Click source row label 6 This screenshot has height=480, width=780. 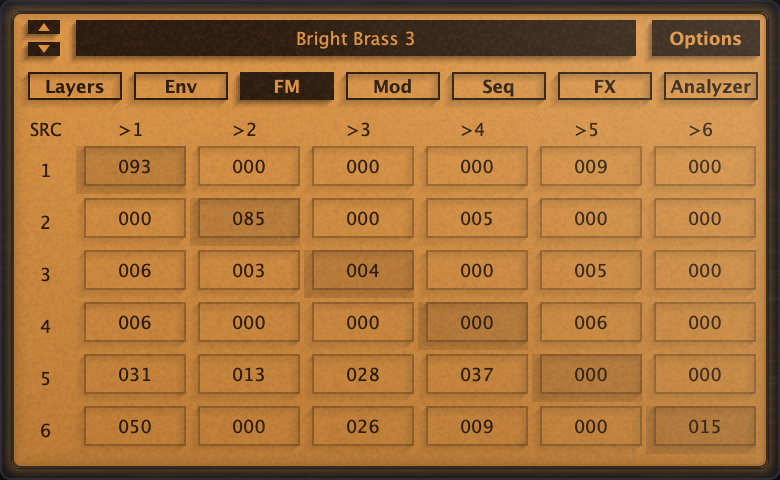tap(45, 430)
